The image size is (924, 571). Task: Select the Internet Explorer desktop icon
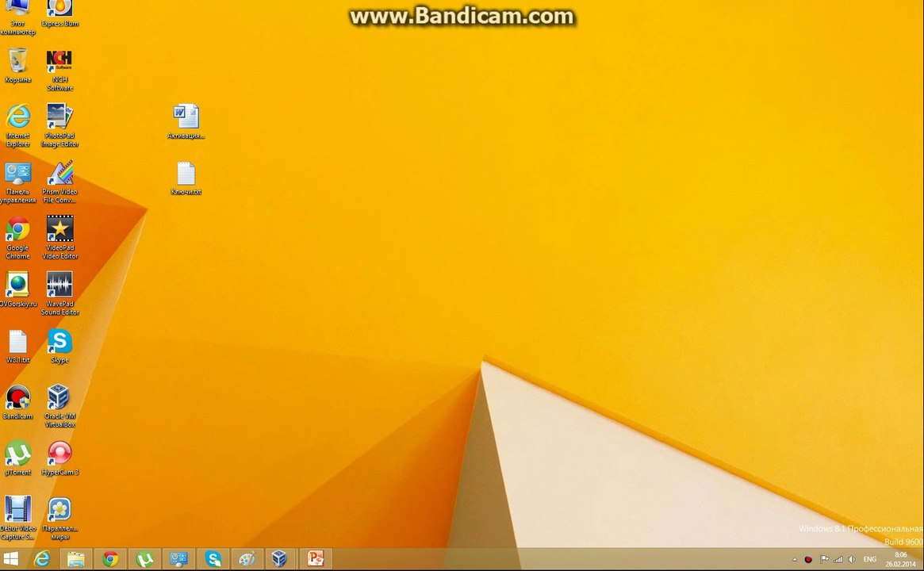[17, 125]
